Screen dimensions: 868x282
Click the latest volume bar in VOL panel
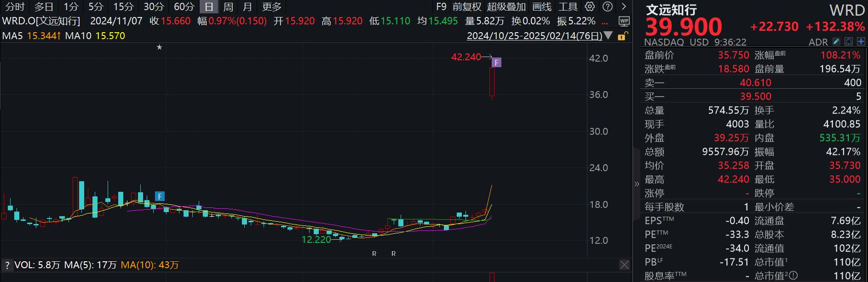tap(492, 277)
